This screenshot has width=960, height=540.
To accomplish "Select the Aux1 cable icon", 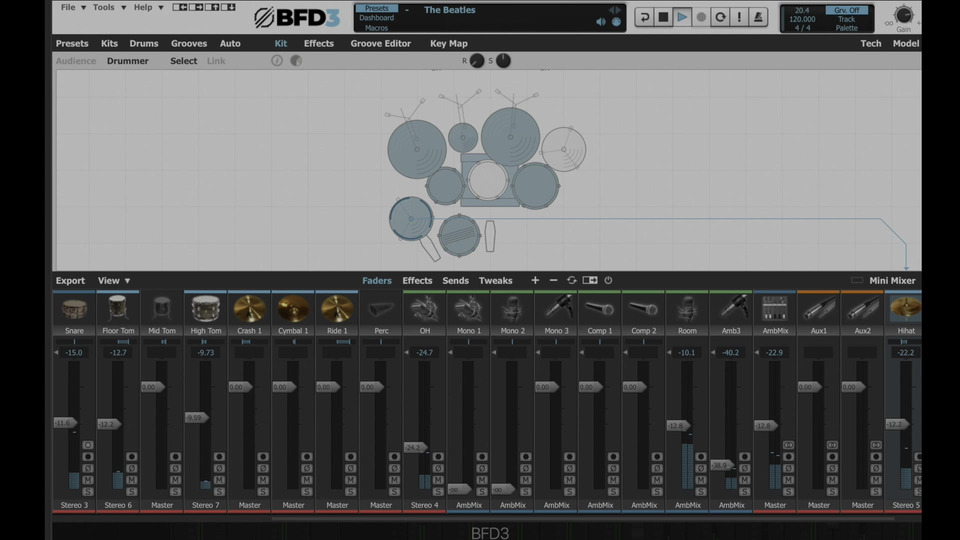I will click(819, 309).
